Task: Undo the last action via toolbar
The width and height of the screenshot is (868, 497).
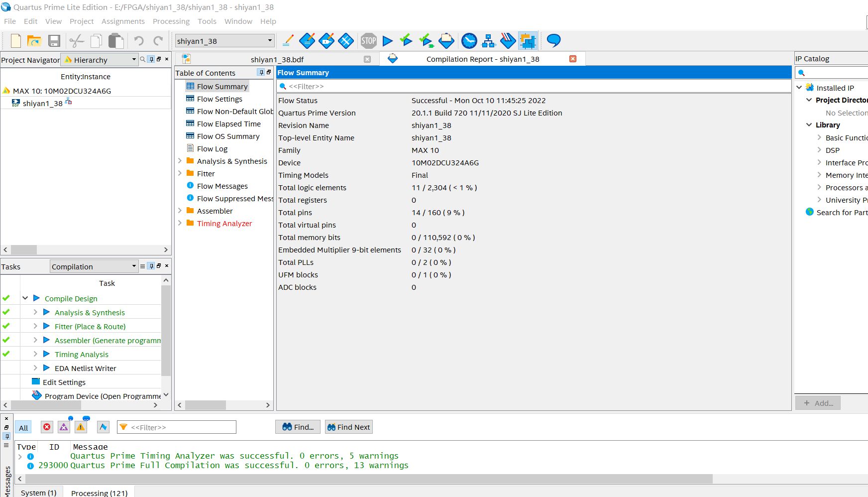Action: click(139, 41)
